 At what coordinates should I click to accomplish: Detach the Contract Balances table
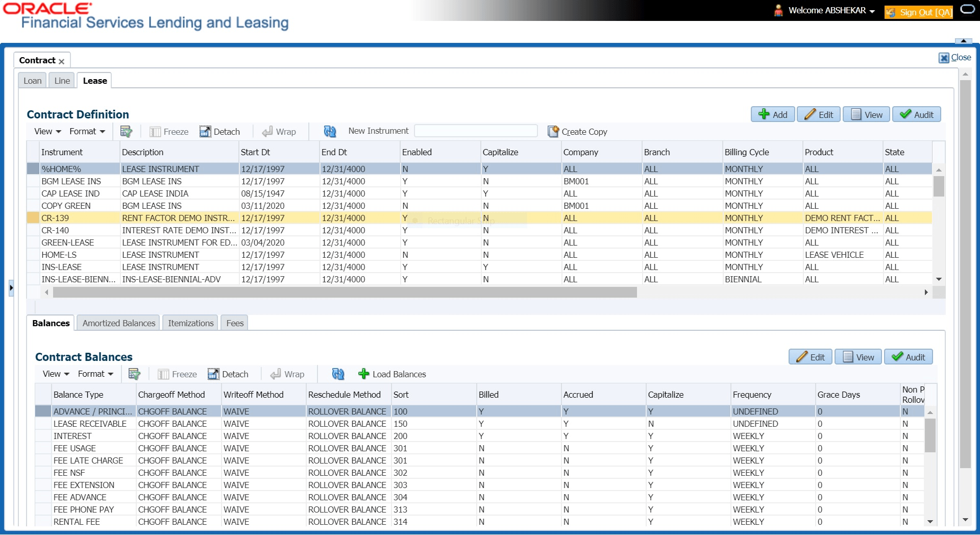(228, 374)
